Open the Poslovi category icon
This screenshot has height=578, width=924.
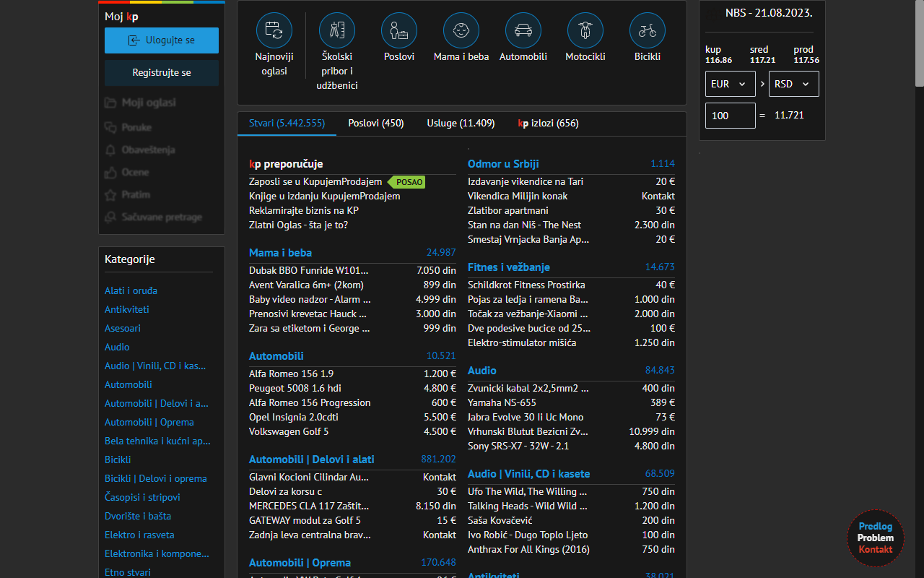point(399,30)
